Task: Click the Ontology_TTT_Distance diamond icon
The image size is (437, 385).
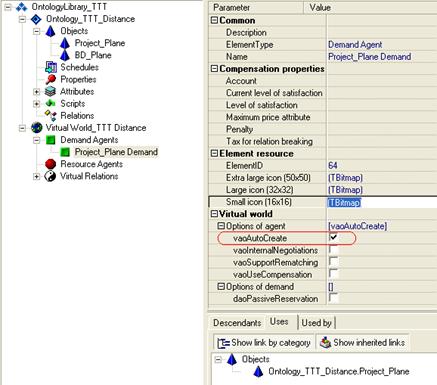Action: pyautogui.click(x=36, y=19)
